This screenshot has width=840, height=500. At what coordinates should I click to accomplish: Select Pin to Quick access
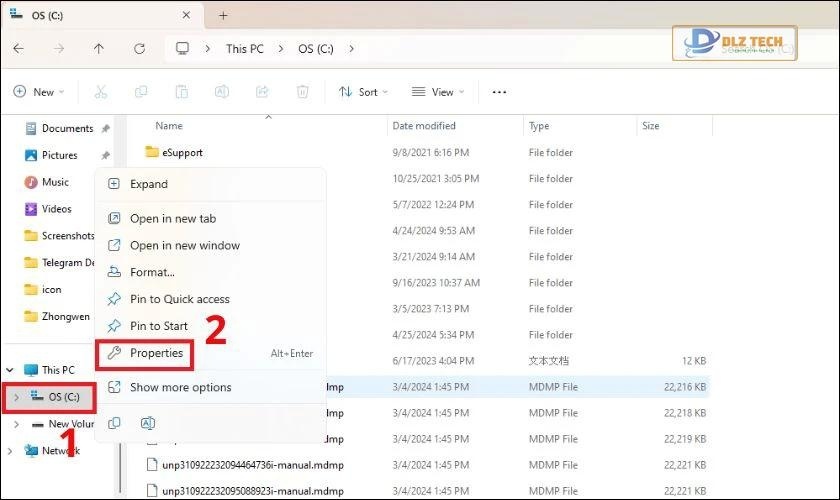point(179,299)
